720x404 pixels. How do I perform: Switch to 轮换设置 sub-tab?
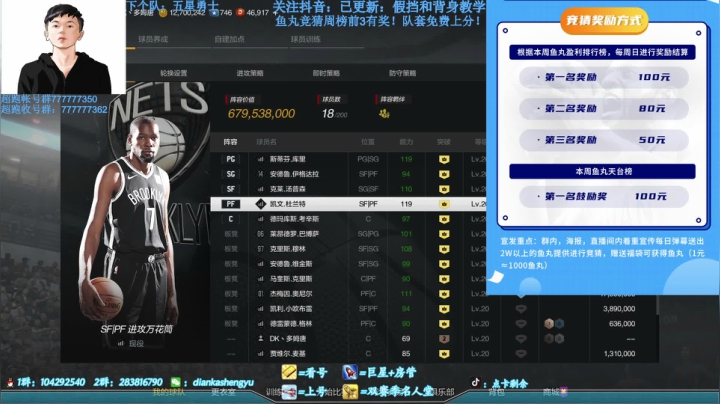pos(174,73)
